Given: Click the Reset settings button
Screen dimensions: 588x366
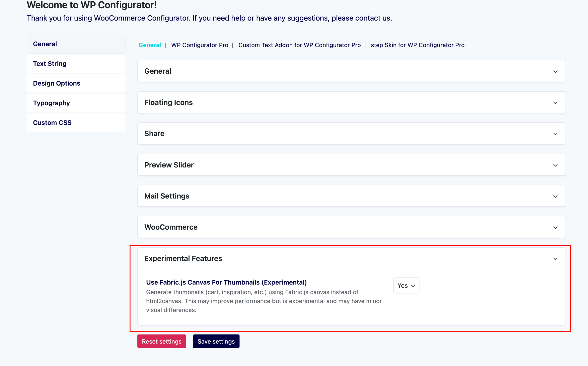Looking at the screenshot, I should (162, 341).
